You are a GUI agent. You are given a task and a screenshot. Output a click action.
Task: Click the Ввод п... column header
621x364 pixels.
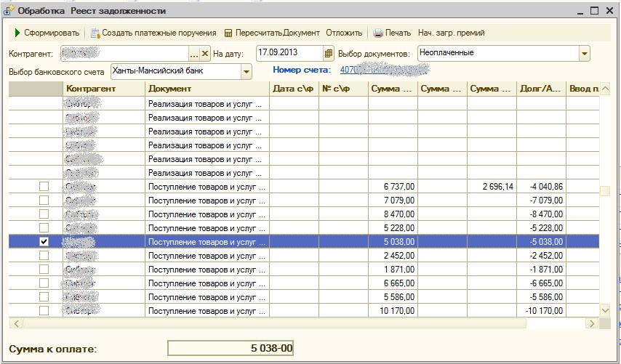coord(582,89)
